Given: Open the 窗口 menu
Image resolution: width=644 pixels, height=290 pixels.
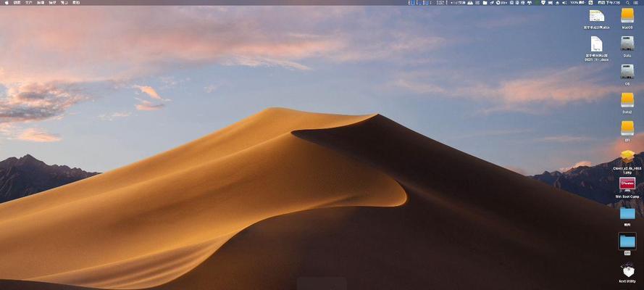Looking at the screenshot, I should (64, 2).
